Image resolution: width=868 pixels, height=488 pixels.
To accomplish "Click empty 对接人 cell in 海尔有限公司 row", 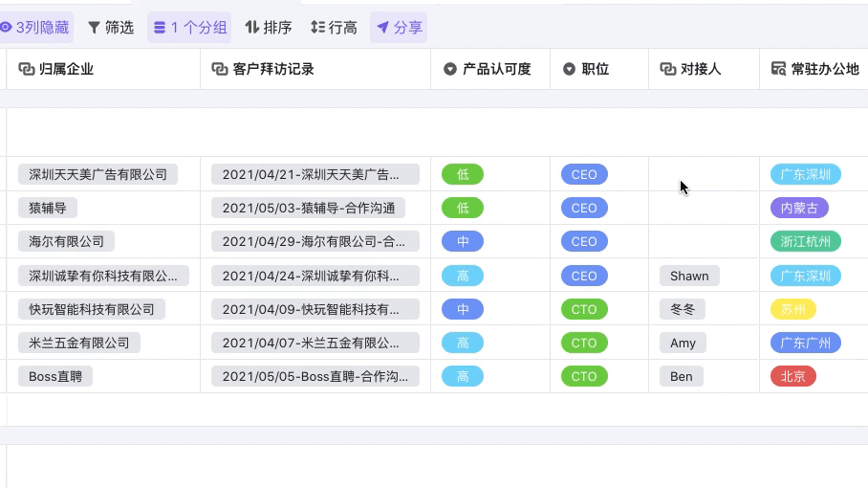I will point(704,241).
